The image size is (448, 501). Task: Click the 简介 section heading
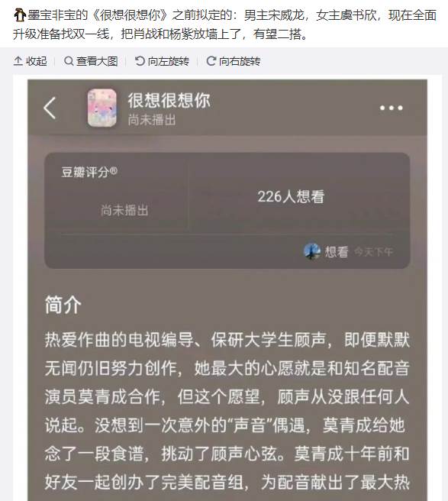point(63,305)
